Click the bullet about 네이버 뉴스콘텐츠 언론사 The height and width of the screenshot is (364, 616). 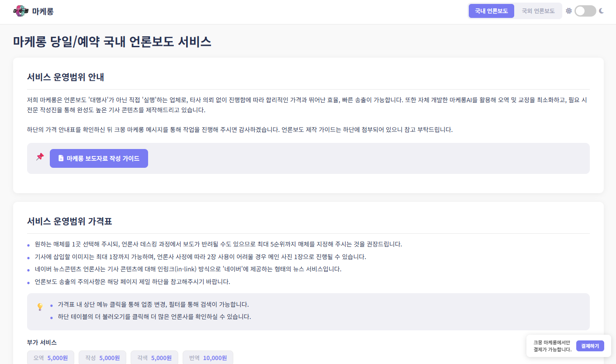(x=188, y=269)
